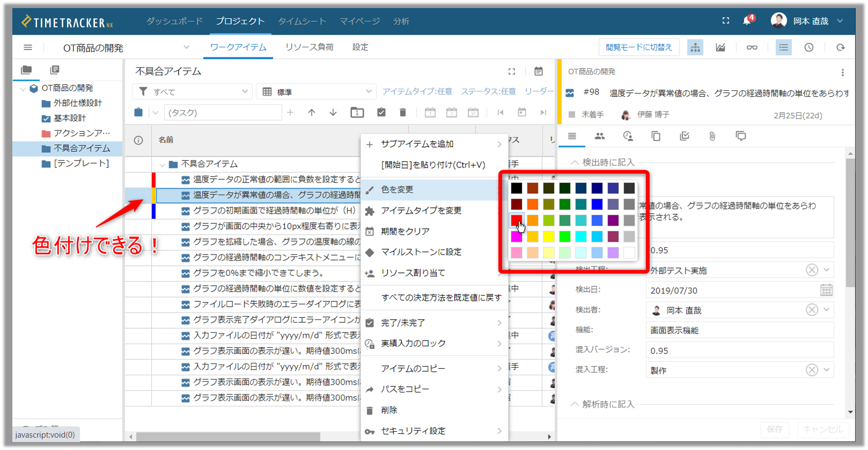Image resolution: width=868 pixels, height=450 pixels.
Task: Click the trash delete toolbar icon
Action: click(x=402, y=113)
